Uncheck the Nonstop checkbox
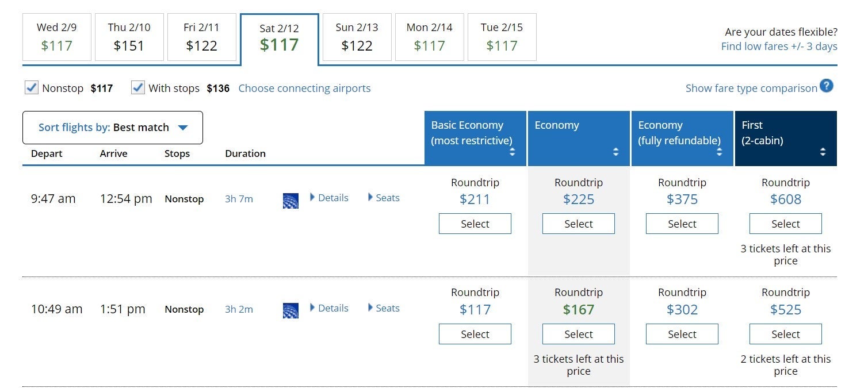Screen dimensions: 868x388 (32, 88)
